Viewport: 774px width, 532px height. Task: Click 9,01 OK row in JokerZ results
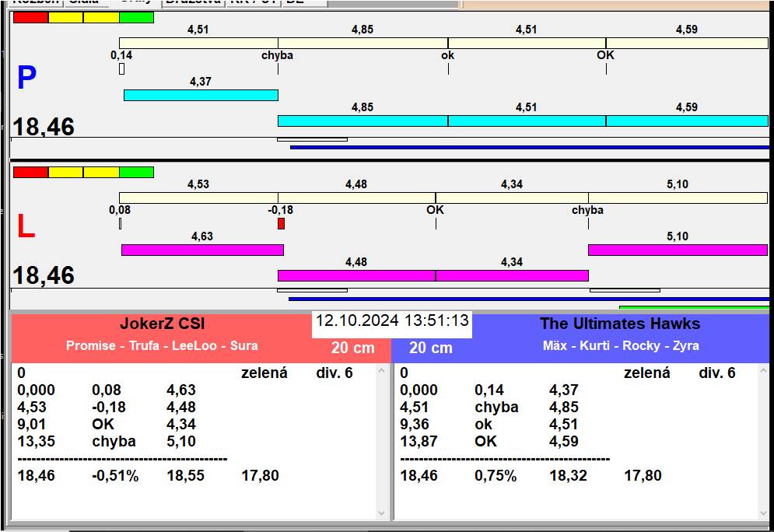pyautogui.click(x=107, y=425)
